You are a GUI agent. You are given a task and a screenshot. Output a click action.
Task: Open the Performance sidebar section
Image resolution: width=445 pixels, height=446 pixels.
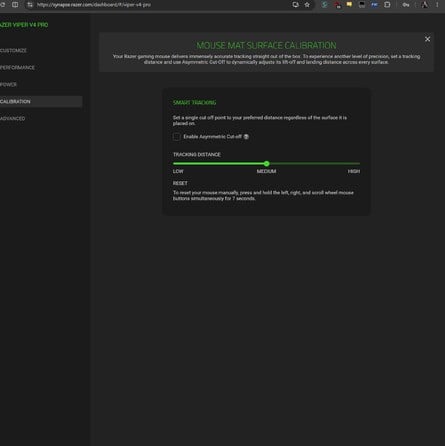click(17, 68)
